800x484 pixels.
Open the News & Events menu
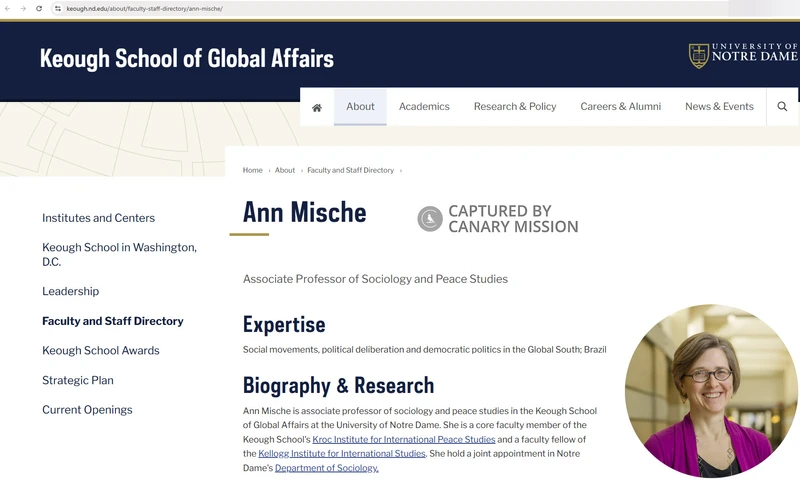[719, 107]
